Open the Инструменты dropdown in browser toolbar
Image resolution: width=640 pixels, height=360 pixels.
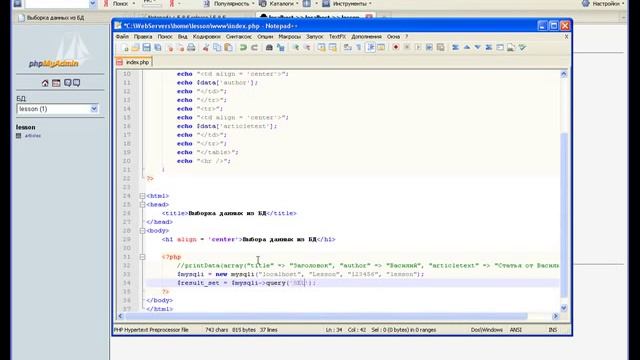pyautogui.click(x=348, y=4)
